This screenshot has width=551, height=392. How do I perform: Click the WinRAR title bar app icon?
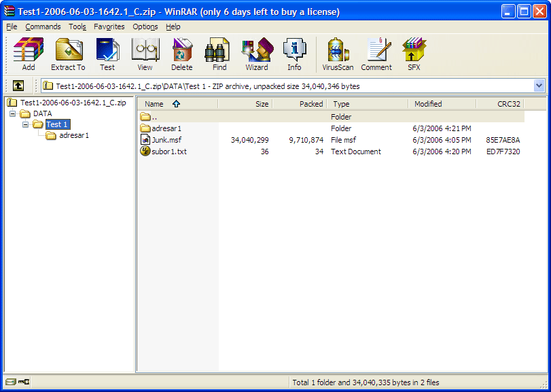pos(10,12)
